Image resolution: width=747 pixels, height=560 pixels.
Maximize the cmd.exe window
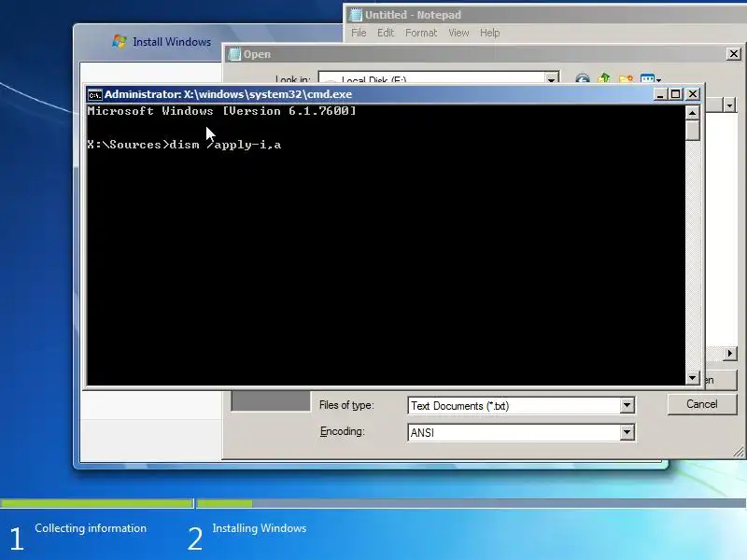(675, 94)
